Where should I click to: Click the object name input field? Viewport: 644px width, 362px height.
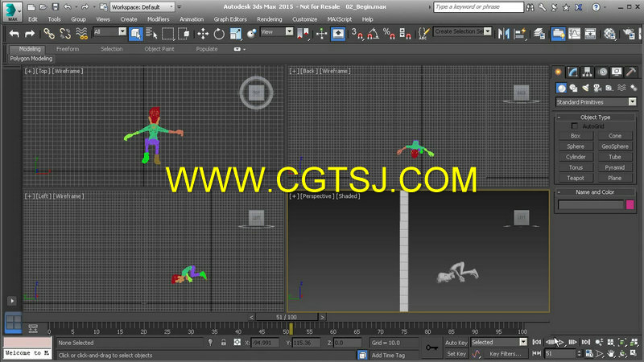[591, 204]
